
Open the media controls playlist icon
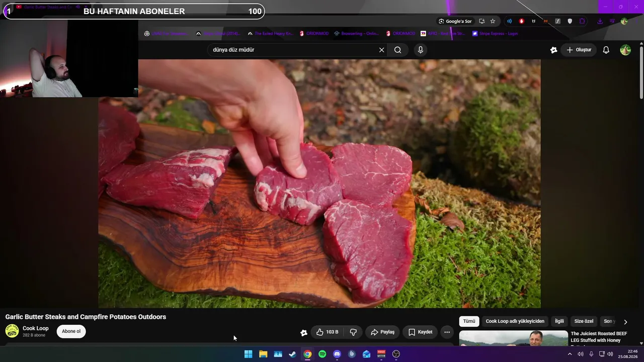(612, 21)
